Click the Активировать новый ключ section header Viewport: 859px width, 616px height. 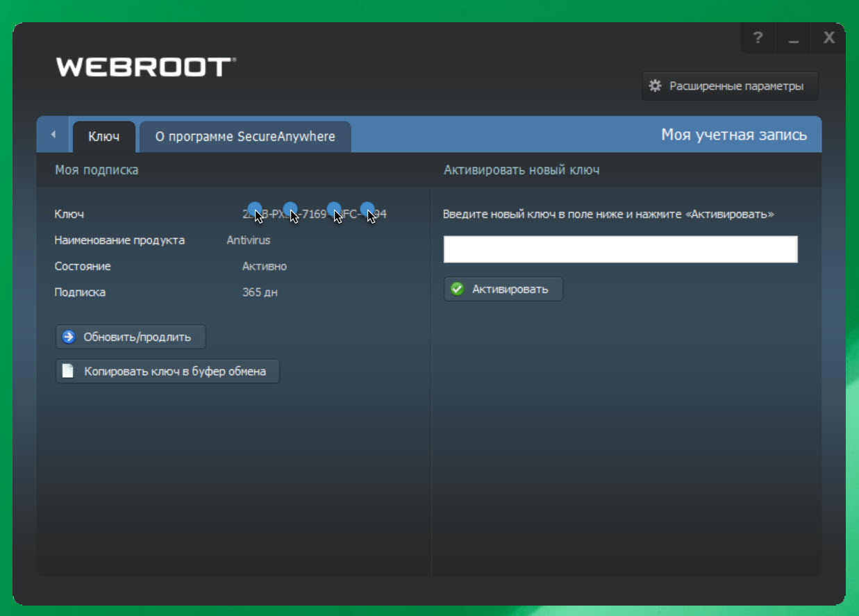coord(522,170)
